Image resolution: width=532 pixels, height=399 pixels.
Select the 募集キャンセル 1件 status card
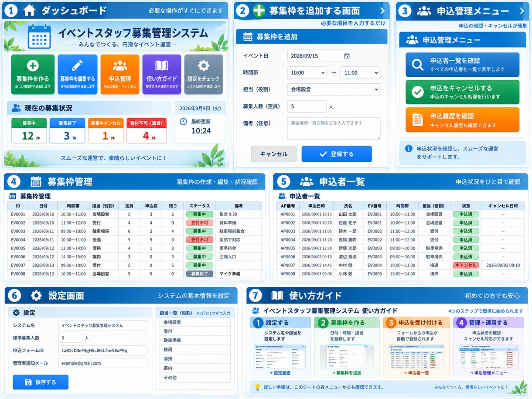[x=106, y=131]
